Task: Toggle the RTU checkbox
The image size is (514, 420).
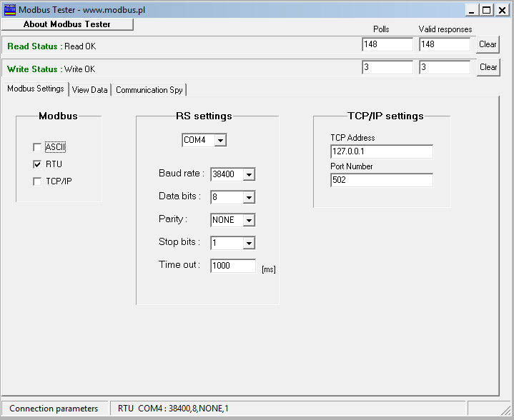Action: click(37, 164)
